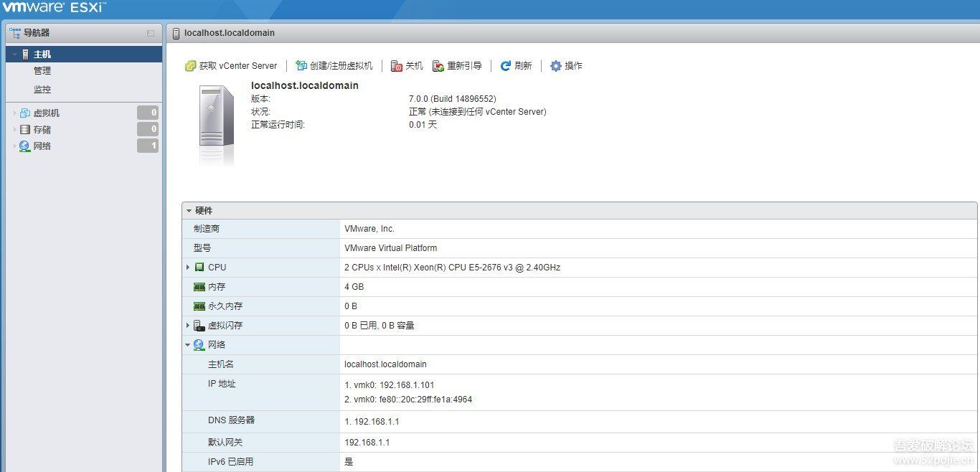Screen dimensions: 980x472
Task: Click the 存储 storage icon in navigator
Action: (25, 130)
